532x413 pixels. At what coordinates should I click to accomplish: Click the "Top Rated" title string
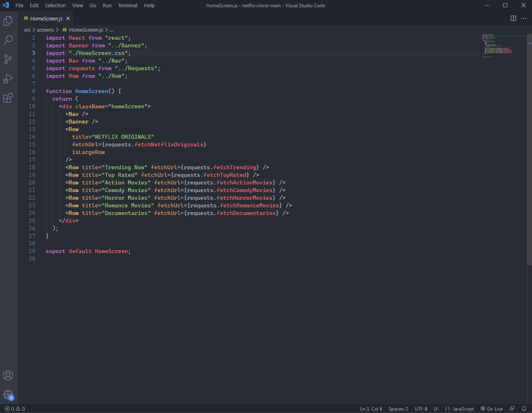click(x=120, y=175)
